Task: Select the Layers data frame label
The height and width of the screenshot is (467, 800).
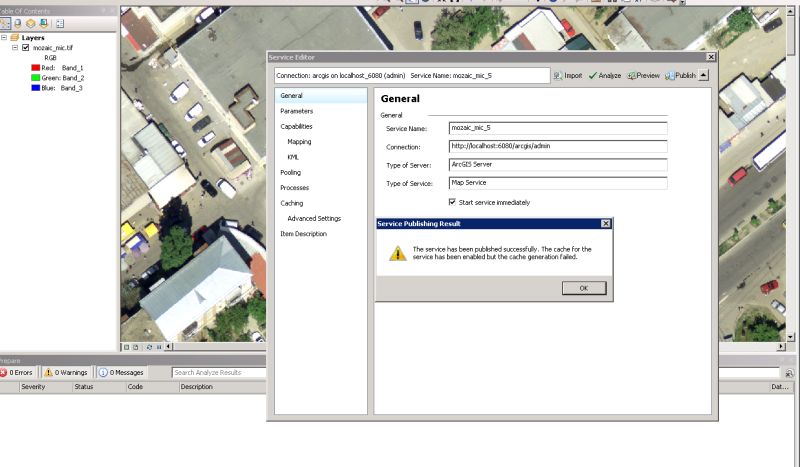Action: pos(33,37)
